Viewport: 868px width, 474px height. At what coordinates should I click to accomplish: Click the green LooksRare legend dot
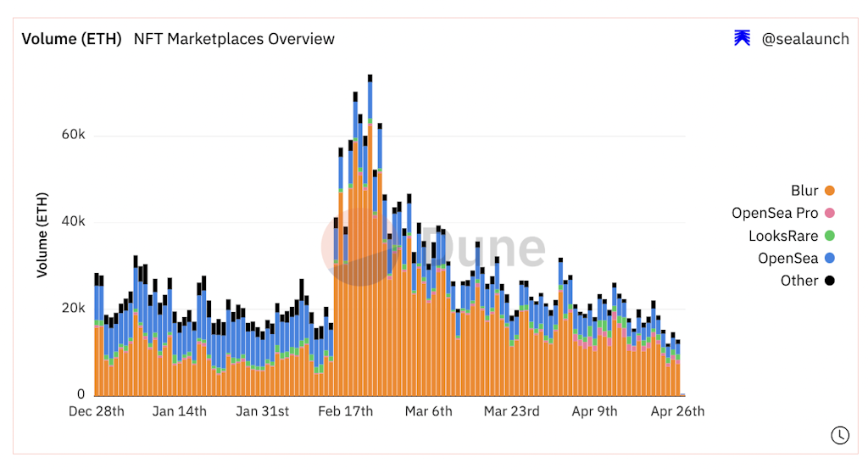point(829,236)
